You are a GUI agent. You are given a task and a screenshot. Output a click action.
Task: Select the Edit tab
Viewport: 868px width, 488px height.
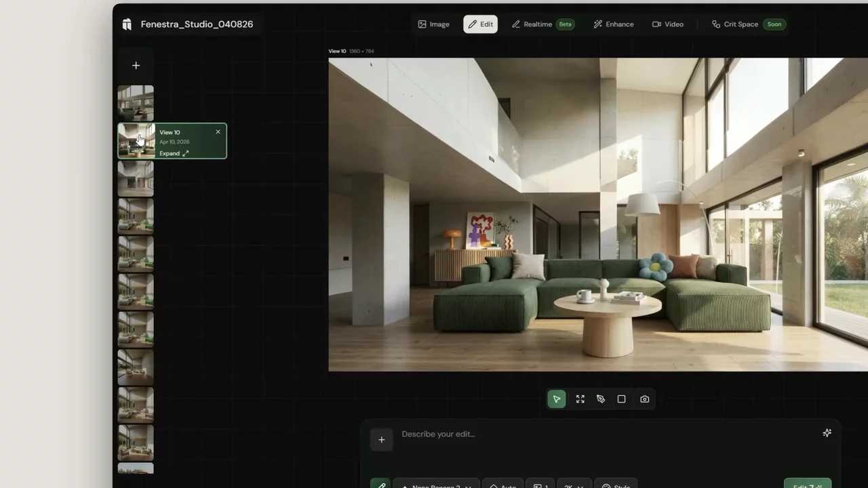pos(480,24)
